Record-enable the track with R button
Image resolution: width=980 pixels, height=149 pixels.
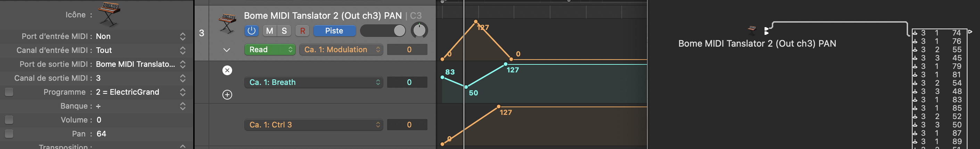pyautogui.click(x=302, y=31)
